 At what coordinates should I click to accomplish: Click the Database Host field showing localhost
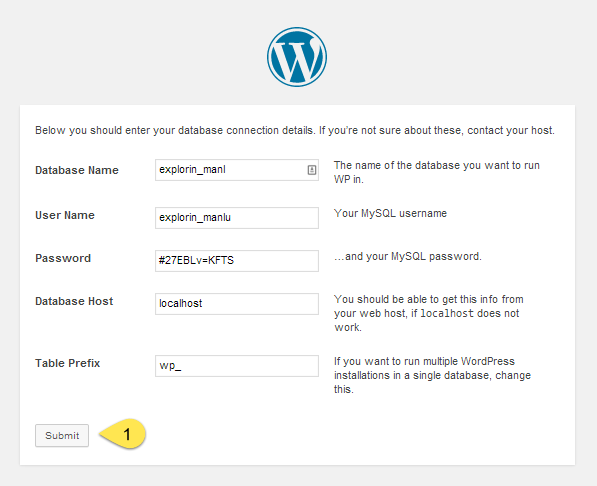coord(237,304)
